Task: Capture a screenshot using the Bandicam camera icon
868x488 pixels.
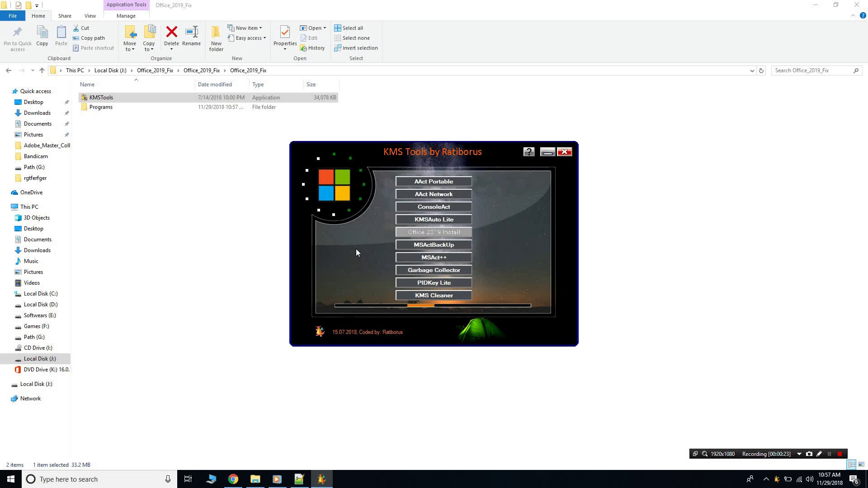Action: [809, 454]
